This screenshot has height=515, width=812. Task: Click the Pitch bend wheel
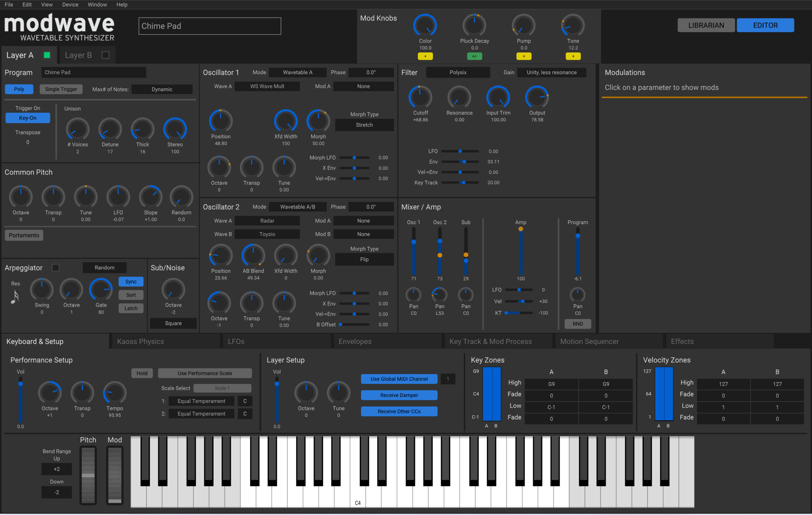[x=88, y=475]
